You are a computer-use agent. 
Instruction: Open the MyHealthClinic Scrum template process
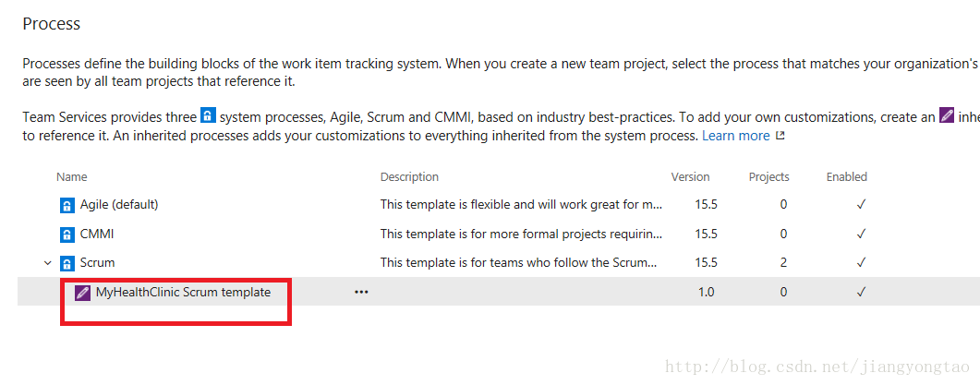point(183,292)
